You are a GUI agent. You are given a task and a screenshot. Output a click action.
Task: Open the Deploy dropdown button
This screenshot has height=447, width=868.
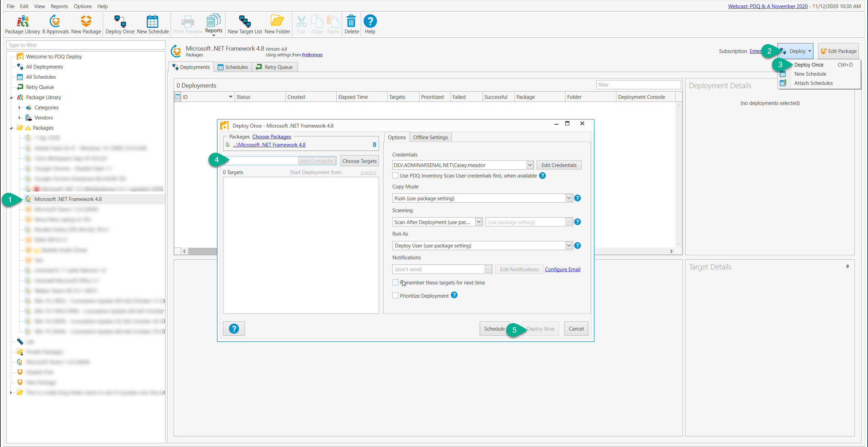(795, 51)
